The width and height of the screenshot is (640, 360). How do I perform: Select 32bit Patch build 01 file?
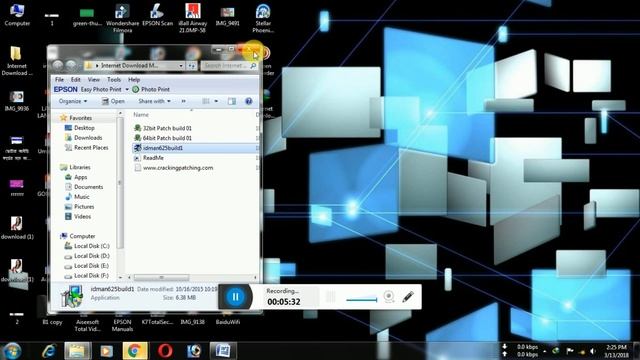point(163,128)
